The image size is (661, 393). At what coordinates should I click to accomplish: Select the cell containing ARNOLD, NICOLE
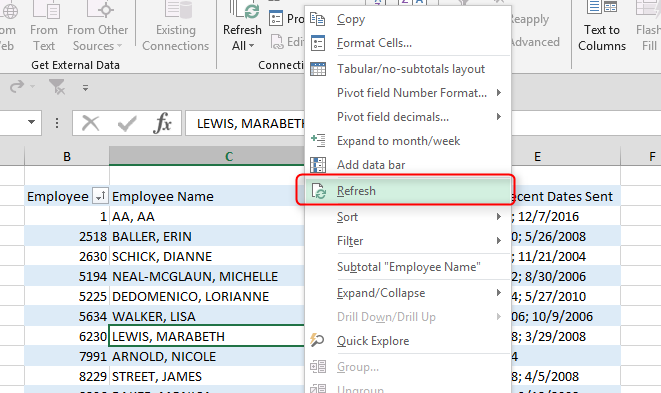coord(207,356)
